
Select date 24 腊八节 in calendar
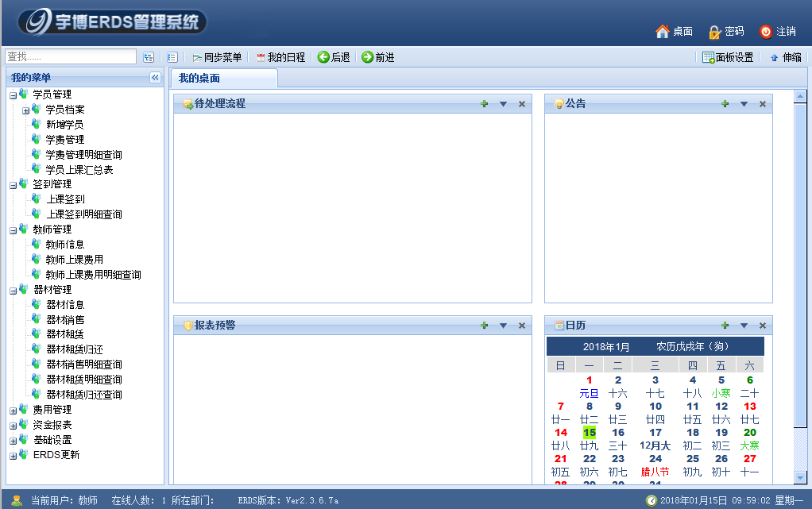click(x=655, y=465)
